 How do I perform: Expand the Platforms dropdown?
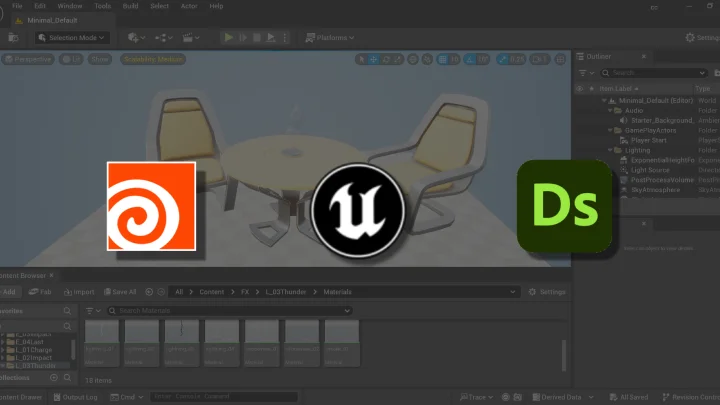click(x=330, y=38)
